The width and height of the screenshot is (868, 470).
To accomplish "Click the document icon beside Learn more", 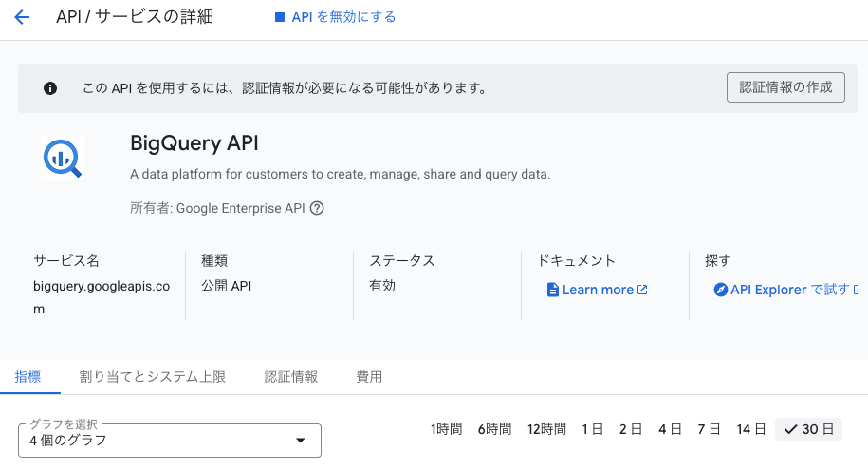I will 552,290.
